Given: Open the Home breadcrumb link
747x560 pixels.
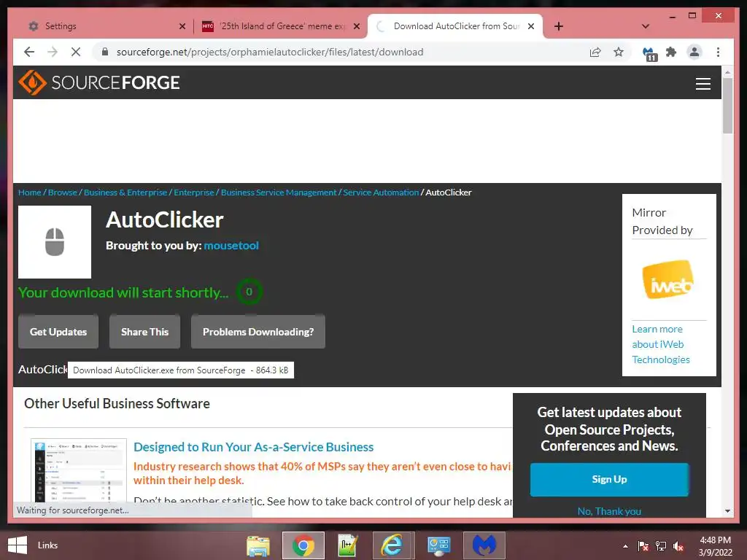Looking at the screenshot, I should pos(29,192).
